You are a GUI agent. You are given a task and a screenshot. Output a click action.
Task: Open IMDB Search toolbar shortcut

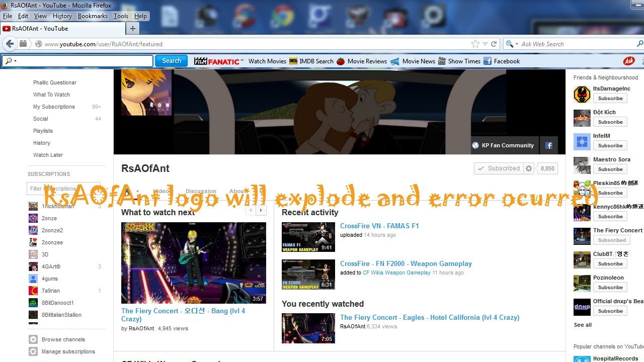click(x=311, y=61)
